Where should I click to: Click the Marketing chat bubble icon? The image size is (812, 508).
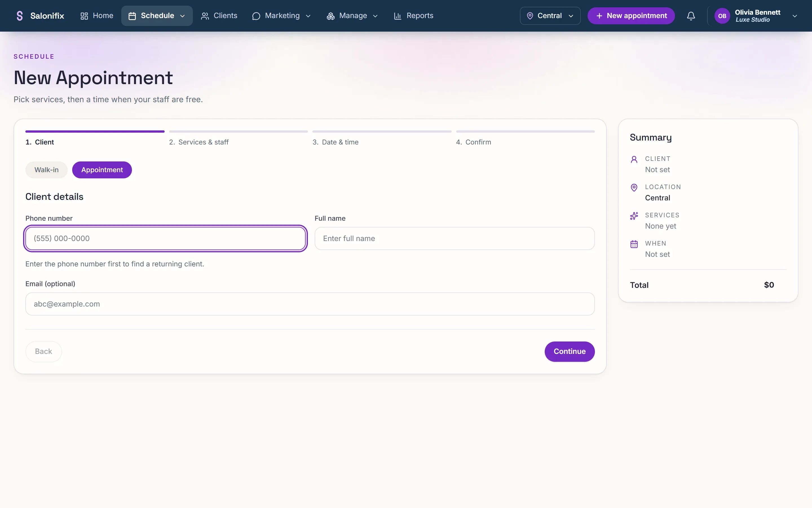[x=256, y=16]
